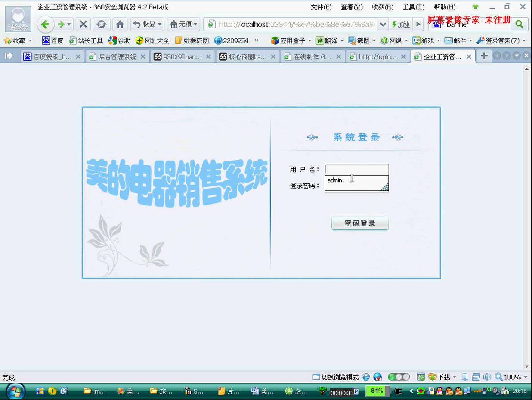The width and height of the screenshot is (532, 400).
Task: Open the 文件(F) menu
Action: pyautogui.click(x=321, y=7)
